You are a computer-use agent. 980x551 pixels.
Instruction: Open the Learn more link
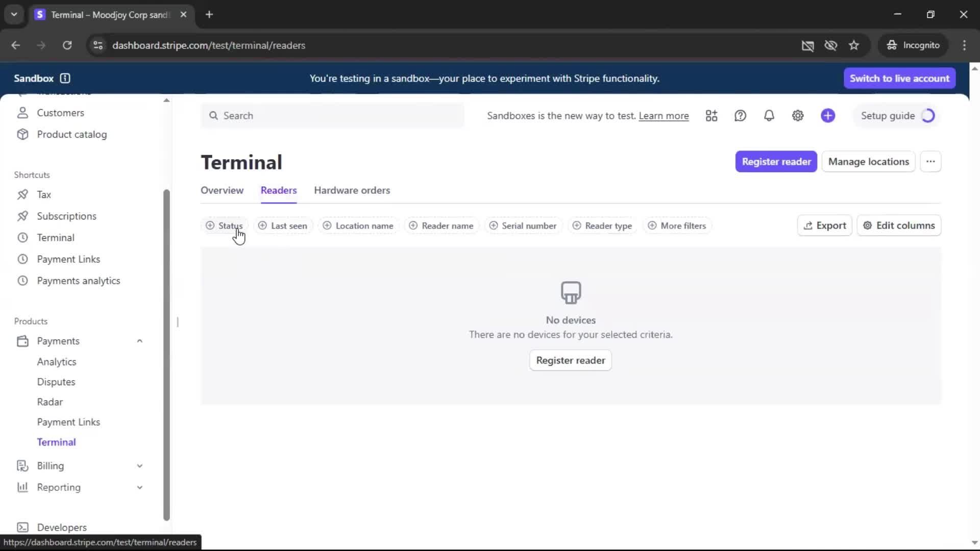click(664, 116)
